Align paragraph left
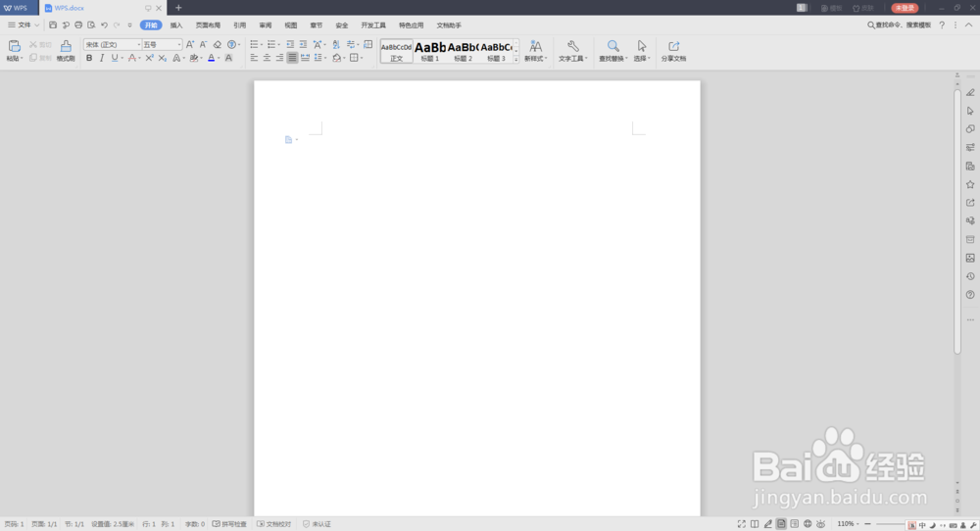This screenshot has height=531, width=980. 255,58
